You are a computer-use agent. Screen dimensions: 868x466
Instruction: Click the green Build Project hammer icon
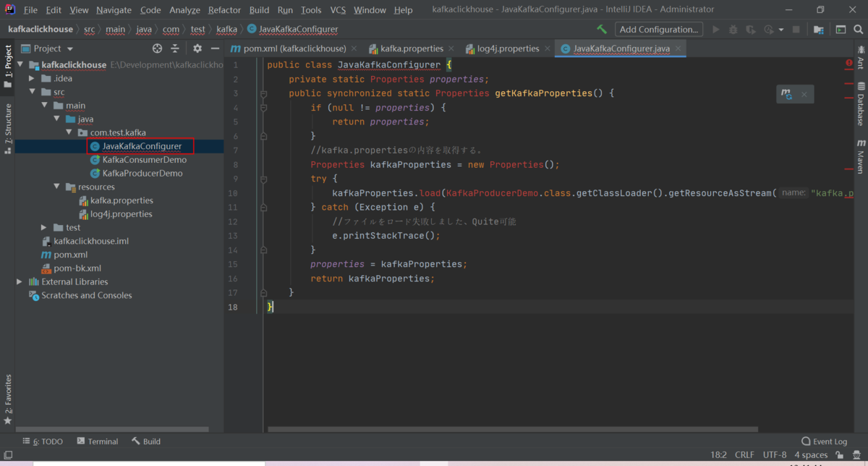[x=602, y=30]
